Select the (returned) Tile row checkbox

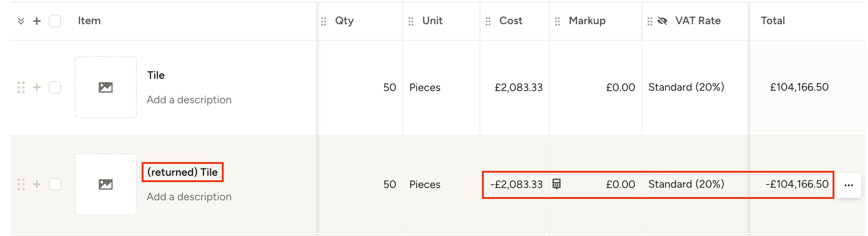pyautogui.click(x=55, y=184)
